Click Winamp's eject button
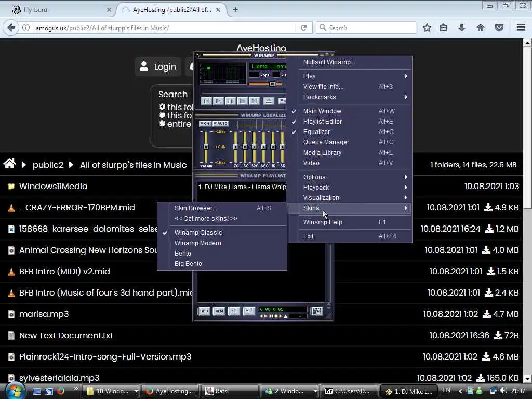This screenshot has width=532, height=399. pyautogui.click(x=269, y=101)
